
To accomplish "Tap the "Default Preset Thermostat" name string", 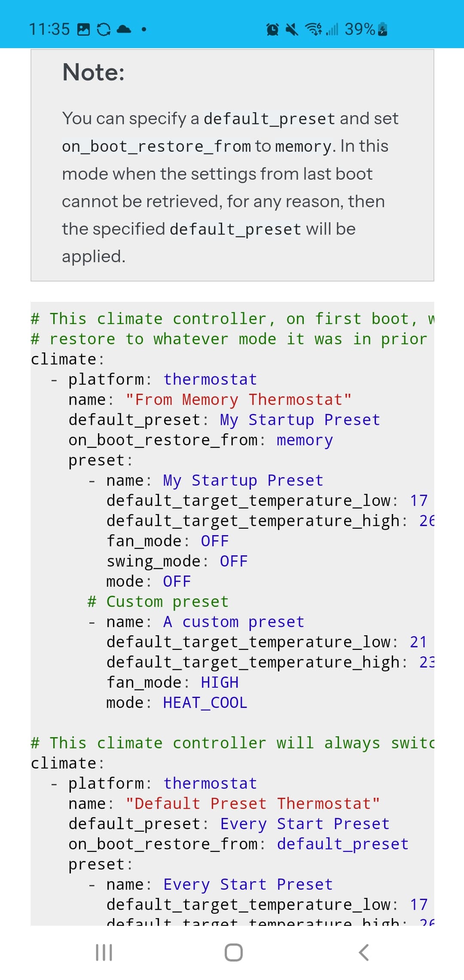I will pyautogui.click(x=253, y=804).
